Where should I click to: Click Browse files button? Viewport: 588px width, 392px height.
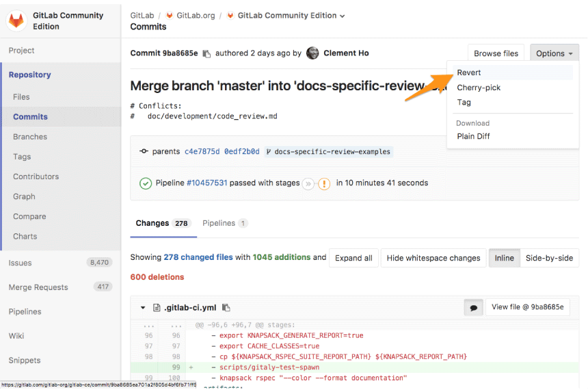pos(496,53)
